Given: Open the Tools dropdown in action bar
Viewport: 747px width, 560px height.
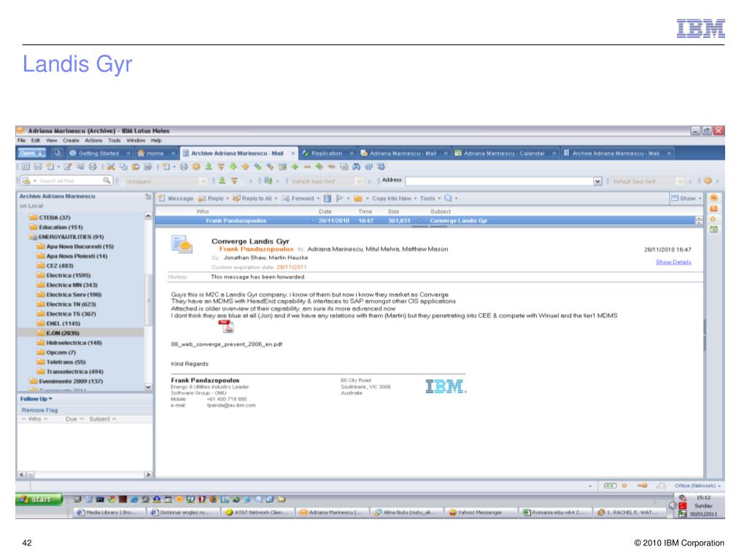Looking at the screenshot, I should coord(438,198).
